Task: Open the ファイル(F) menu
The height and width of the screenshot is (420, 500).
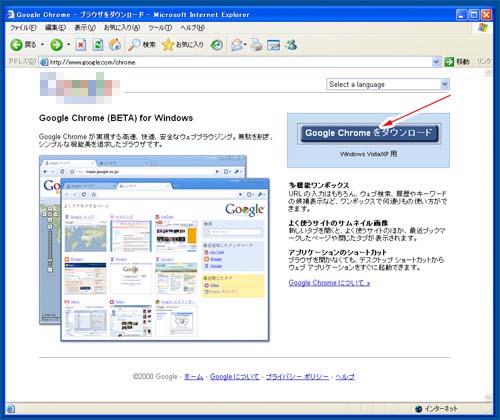Action: click(x=23, y=28)
